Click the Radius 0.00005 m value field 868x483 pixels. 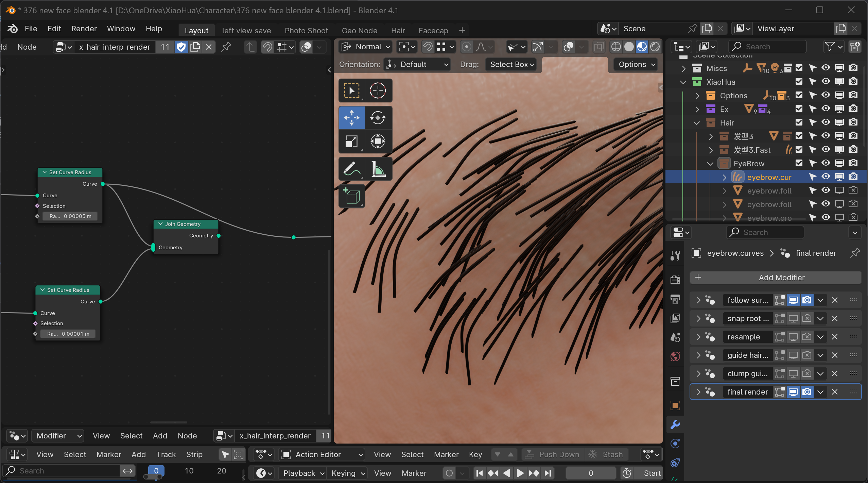(70, 216)
